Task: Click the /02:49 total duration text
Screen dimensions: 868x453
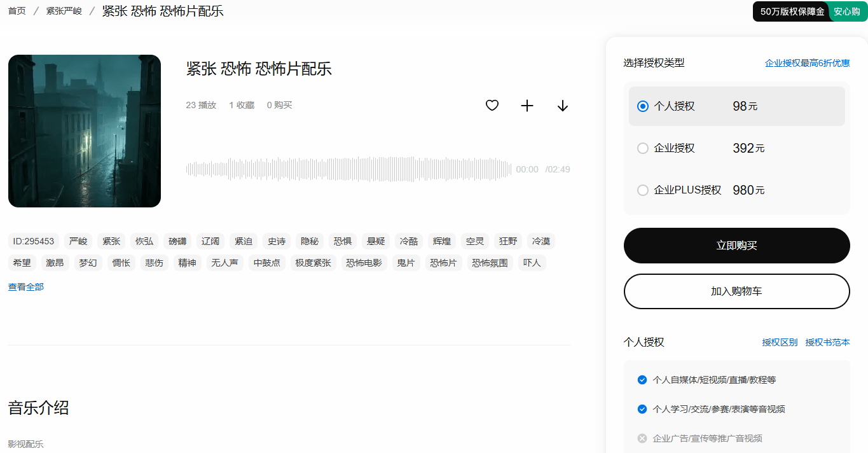Action: [x=558, y=169]
